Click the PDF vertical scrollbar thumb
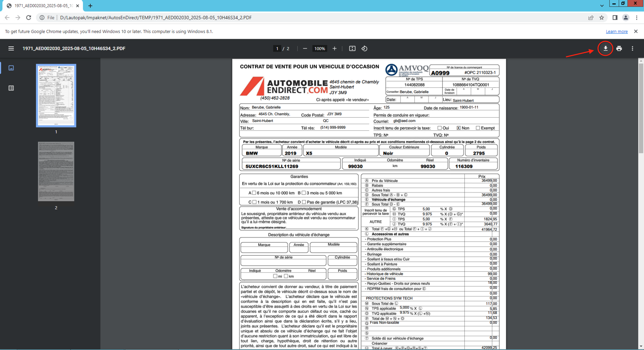This screenshot has height=350, width=644. pos(641,107)
